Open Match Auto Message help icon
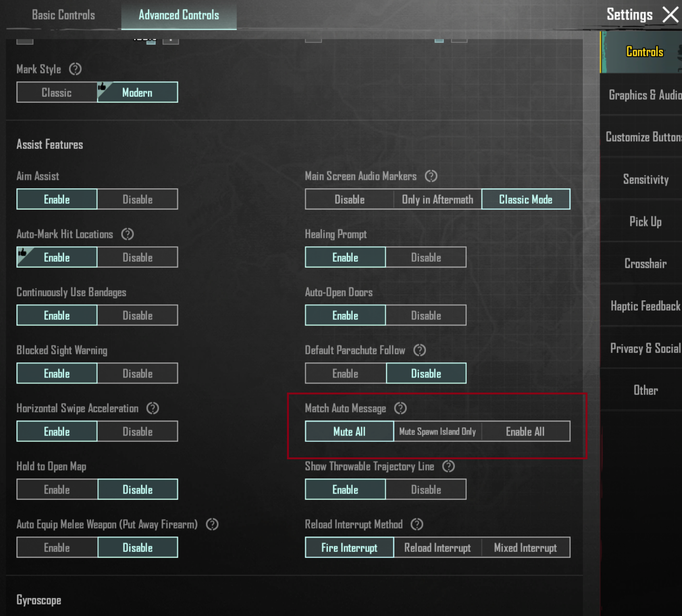 tap(400, 408)
